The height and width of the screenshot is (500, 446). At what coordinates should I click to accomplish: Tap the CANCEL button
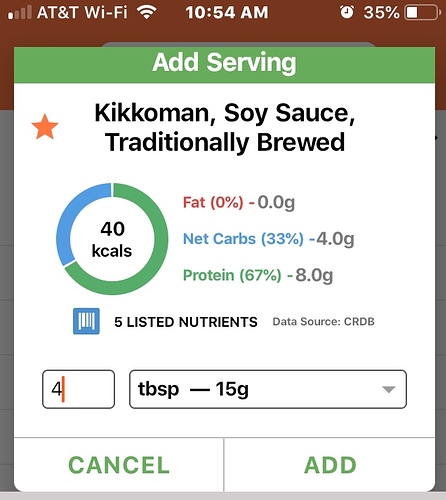[x=119, y=465]
